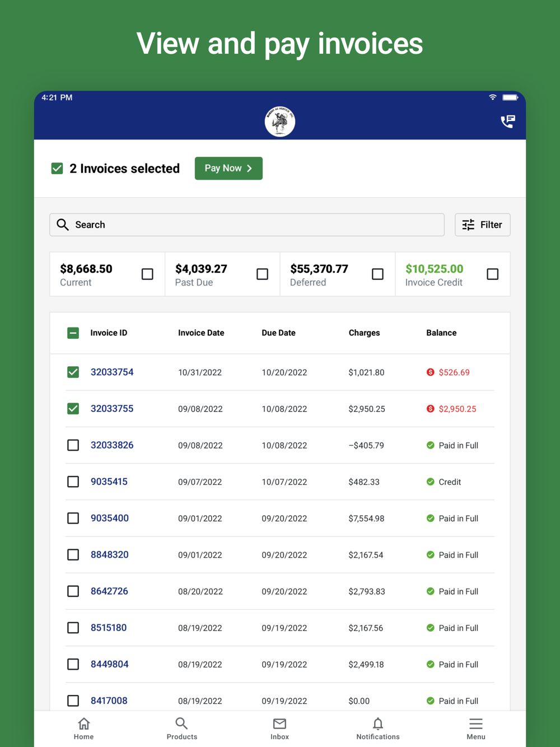Open invoice 8848320 link
Screen dimensions: 560x747
pyautogui.click(x=110, y=554)
